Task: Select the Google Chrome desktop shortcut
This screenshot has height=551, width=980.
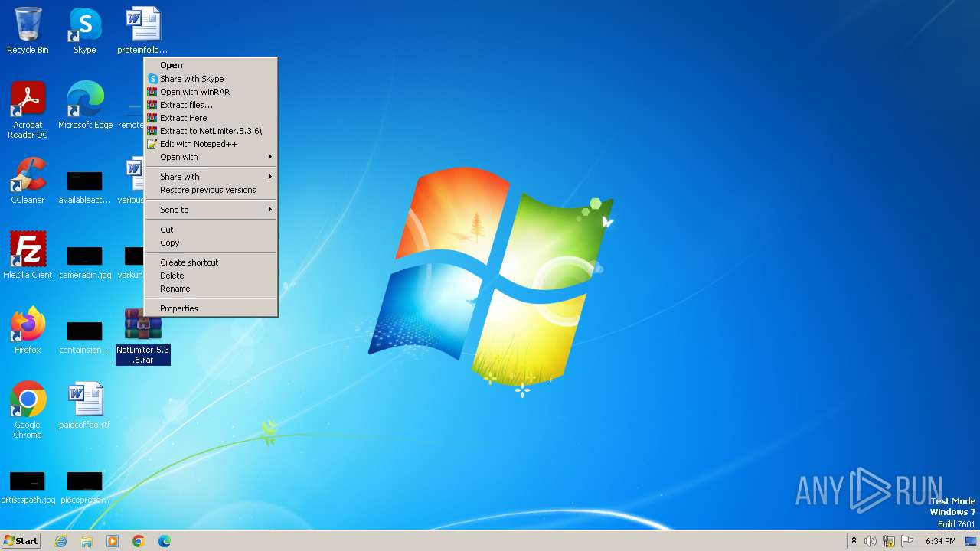Action: [x=28, y=410]
